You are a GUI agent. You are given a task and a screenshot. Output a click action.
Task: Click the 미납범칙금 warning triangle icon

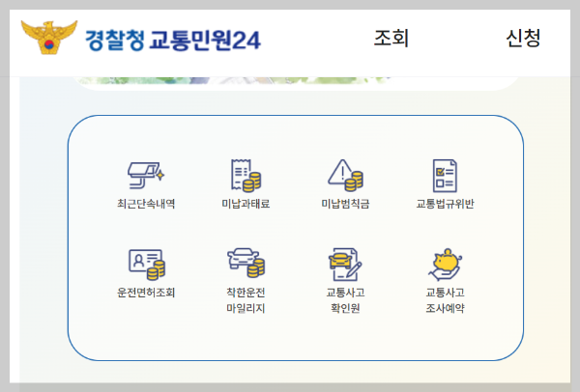[x=345, y=176]
